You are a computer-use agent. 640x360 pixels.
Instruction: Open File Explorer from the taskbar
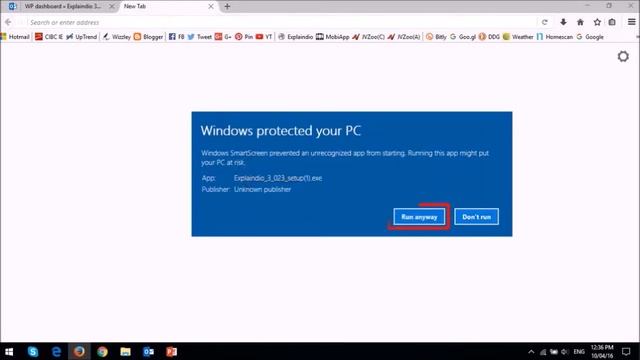click(x=125, y=351)
